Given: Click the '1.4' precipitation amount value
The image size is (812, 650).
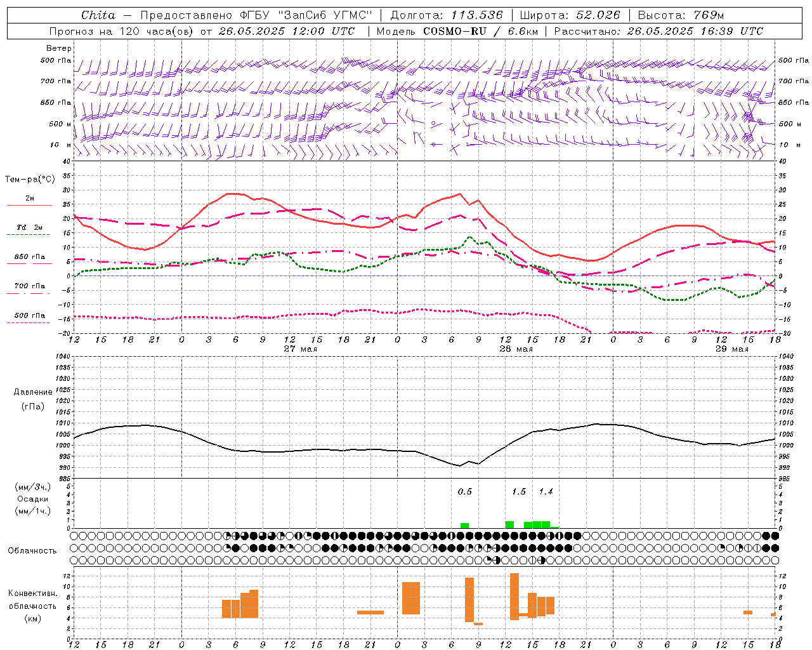Looking at the screenshot, I should (546, 491).
